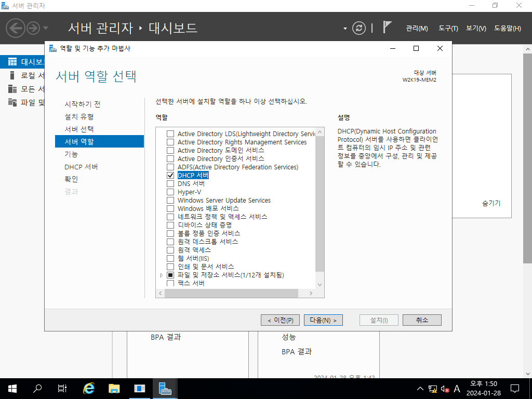Screen dimensions: 532x399
Task: Uncheck the DHCP 서버 checkbox
Action: pyautogui.click(x=170, y=176)
